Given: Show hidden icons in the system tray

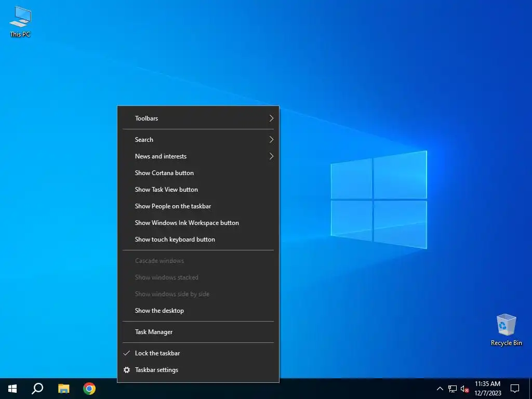Looking at the screenshot, I should pyautogui.click(x=440, y=389).
